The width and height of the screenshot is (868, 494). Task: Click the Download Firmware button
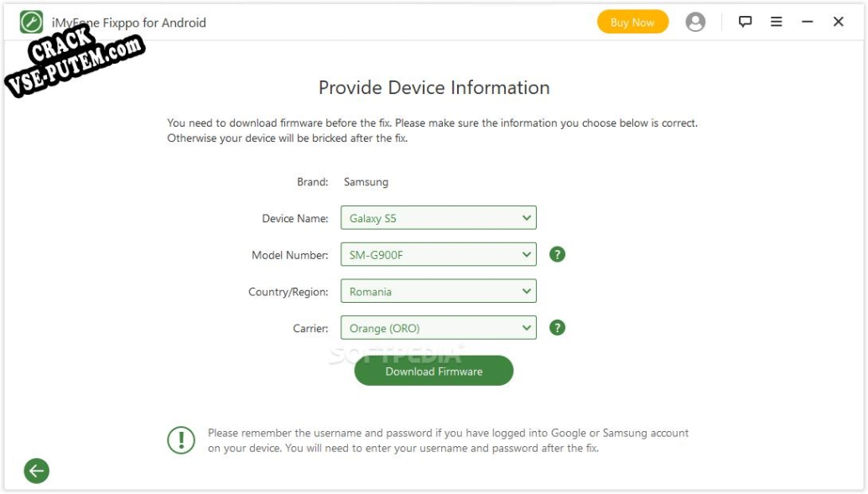pyautogui.click(x=434, y=371)
